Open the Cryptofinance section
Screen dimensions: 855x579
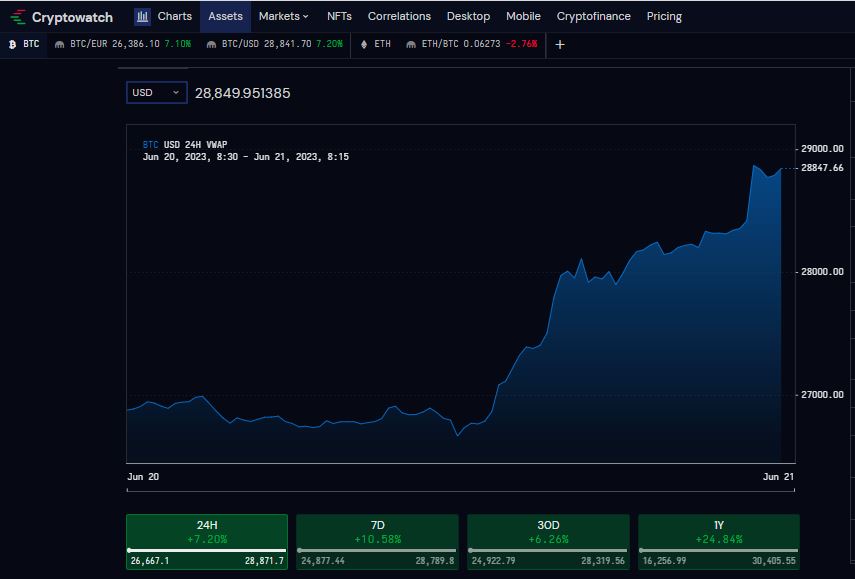click(x=596, y=16)
